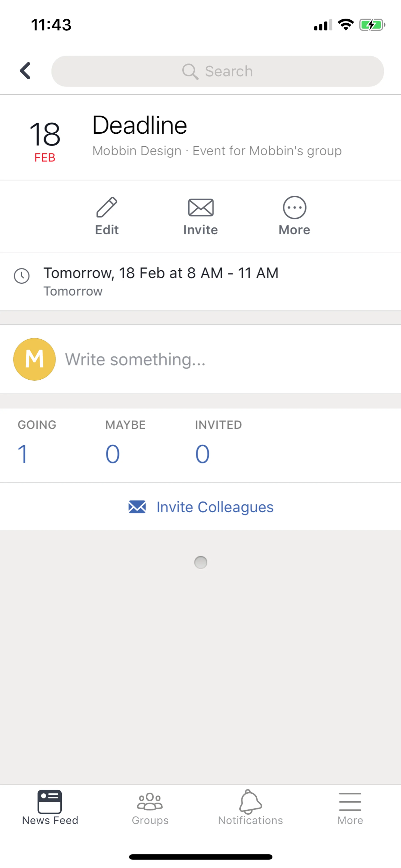View the Invited attendee count

coord(203,454)
